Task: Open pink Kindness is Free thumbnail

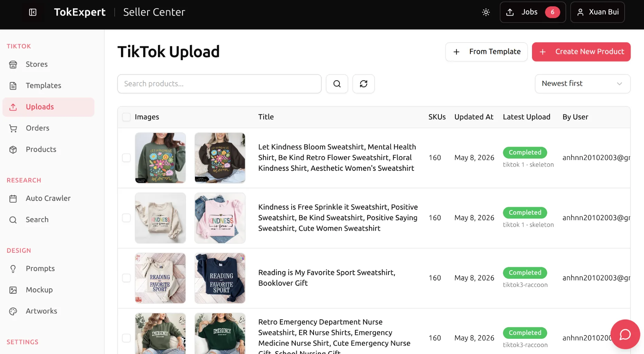Action: (220, 218)
